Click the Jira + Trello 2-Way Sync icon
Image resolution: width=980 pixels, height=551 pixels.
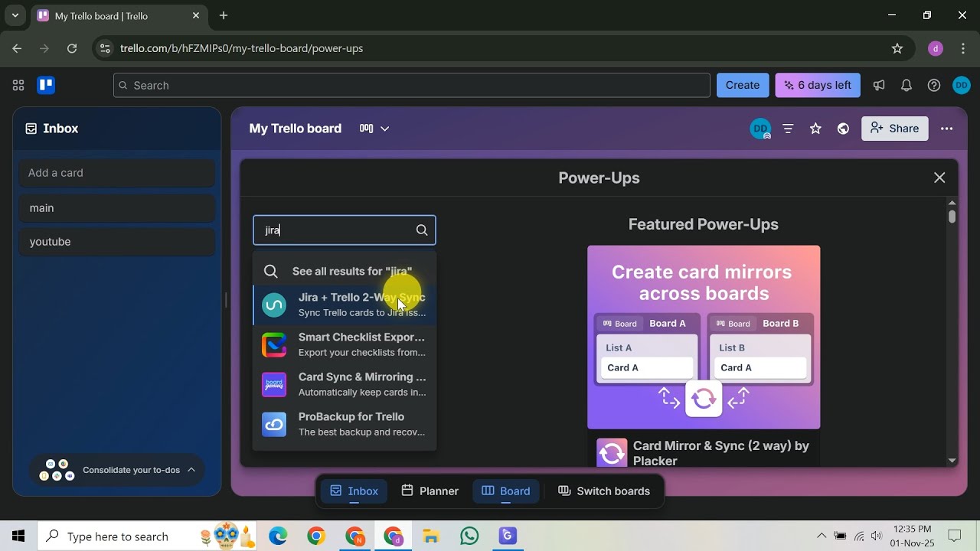tap(274, 305)
